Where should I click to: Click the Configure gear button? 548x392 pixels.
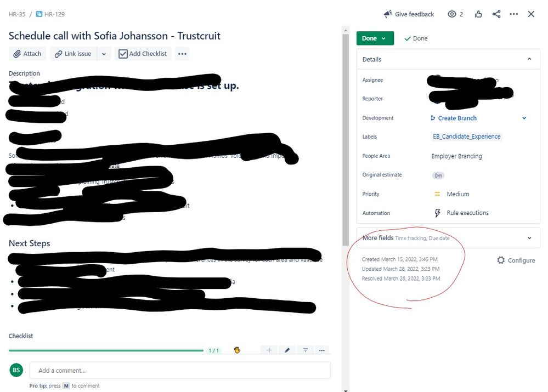click(x=516, y=260)
